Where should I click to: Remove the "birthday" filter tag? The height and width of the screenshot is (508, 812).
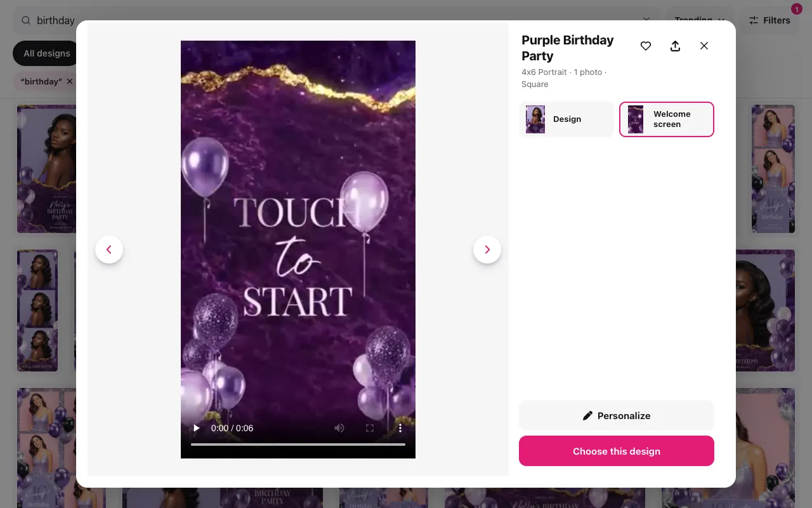tap(70, 81)
